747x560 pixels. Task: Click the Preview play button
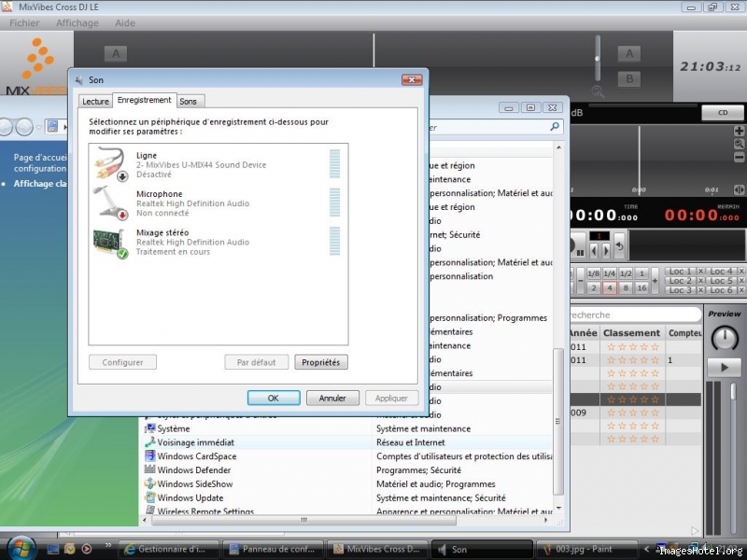click(x=725, y=368)
